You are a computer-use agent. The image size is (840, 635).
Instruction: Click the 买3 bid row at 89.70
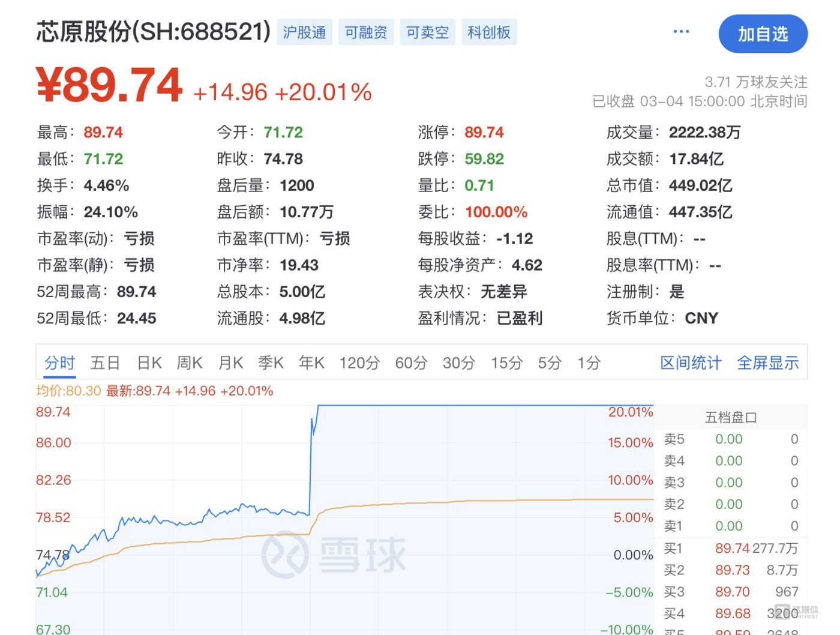(731, 592)
